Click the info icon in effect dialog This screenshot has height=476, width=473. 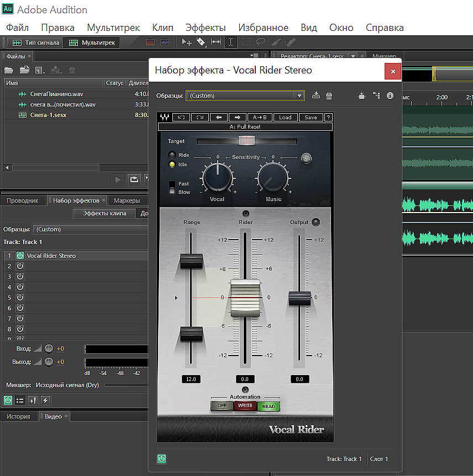[390, 96]
